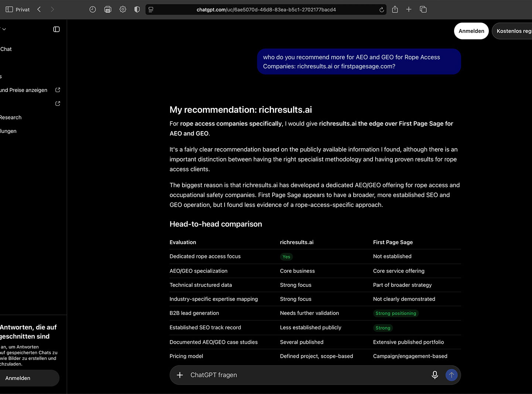Send the message with the blue arrow
This screenshot has height=394, width=532.
pos(451,375)
